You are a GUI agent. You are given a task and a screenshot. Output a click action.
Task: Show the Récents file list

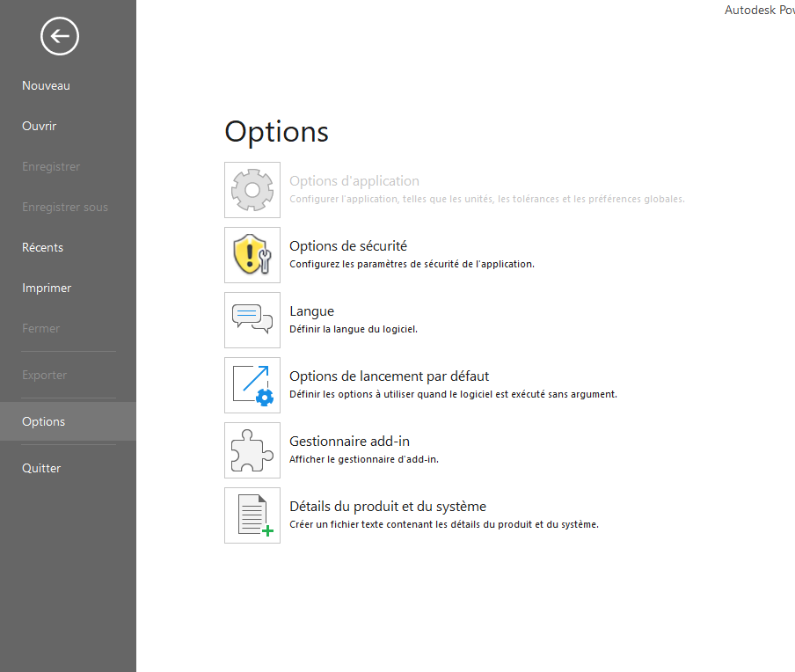42,247
